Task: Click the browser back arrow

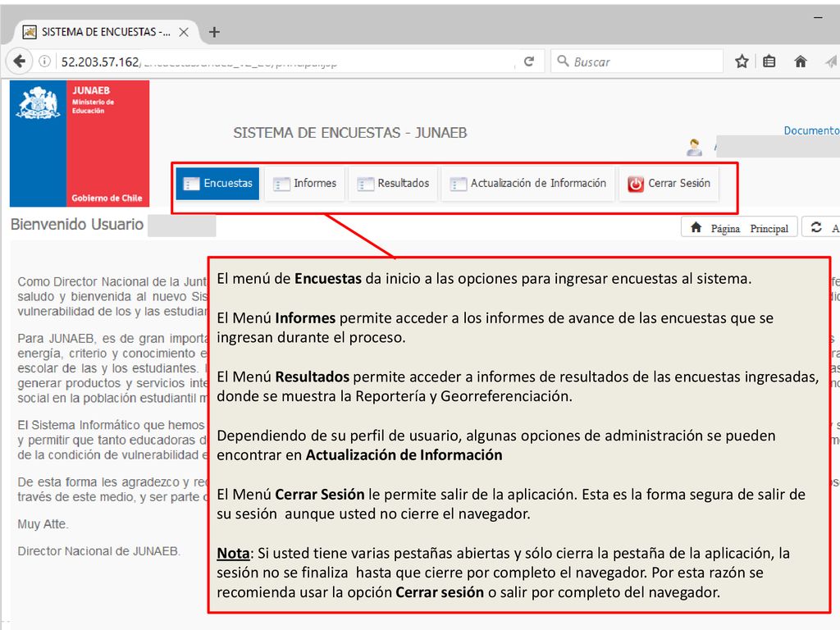Action: (20, 62)
